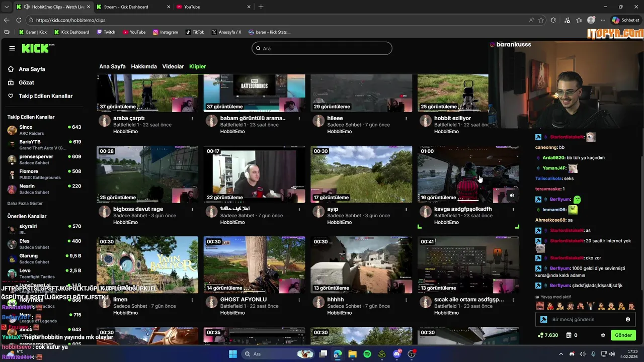Open options menu for kavga asdgfpşolkadfh clip
The width and height of the screenshot is (644, 362).
(x=513, y=209)
